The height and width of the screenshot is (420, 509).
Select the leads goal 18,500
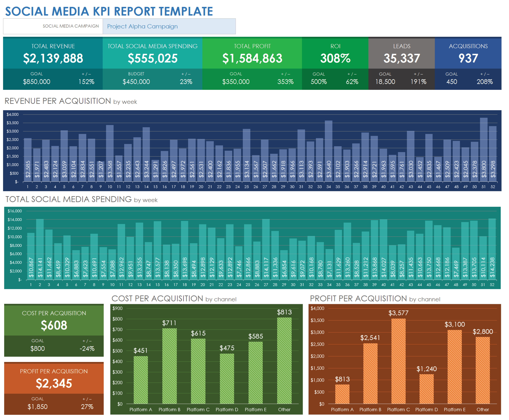[385, 82]
